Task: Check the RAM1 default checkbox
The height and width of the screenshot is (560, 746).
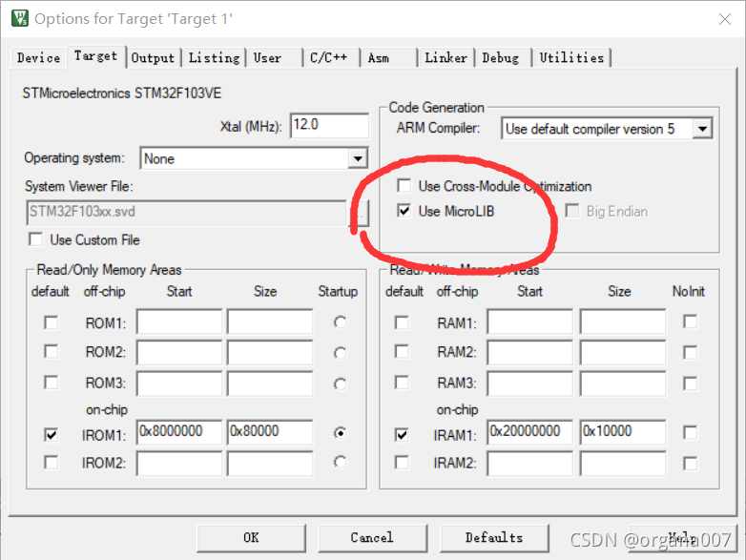Action: [x=402, y=322]
